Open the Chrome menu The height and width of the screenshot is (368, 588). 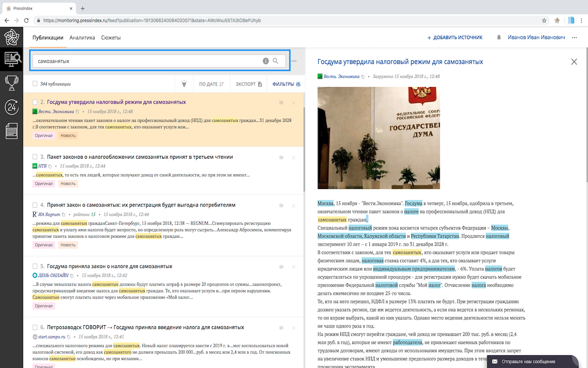click(x=581, y=21)
